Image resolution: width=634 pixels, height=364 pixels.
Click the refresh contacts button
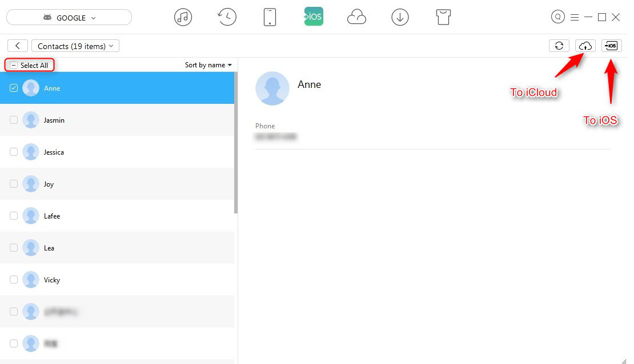(x=559, y=46)
